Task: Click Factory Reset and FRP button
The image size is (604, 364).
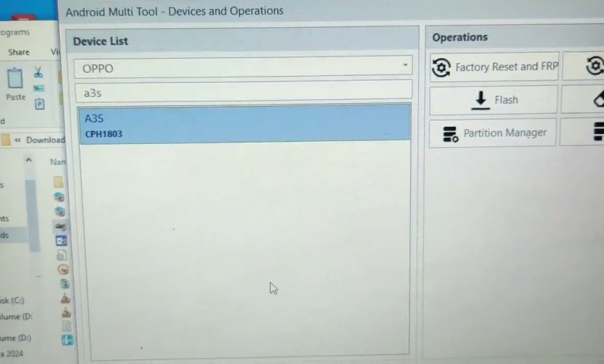Action: coord(494,67)
